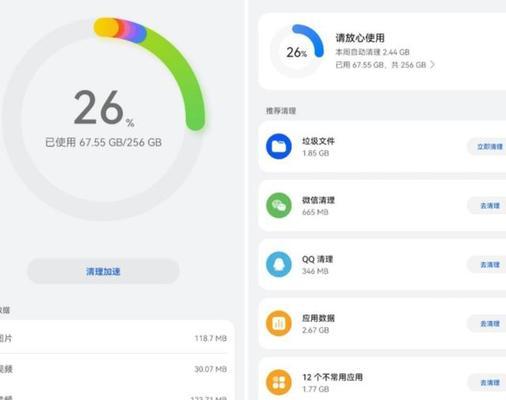Open the junk files (垃圾文件) folder icon

coord(279,146)
